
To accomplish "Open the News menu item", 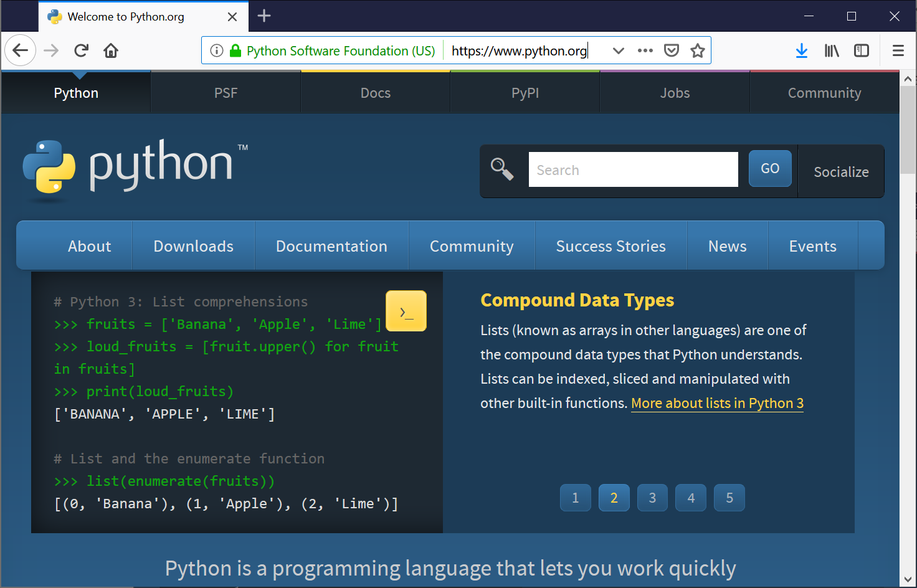I will tap(727, 246).
